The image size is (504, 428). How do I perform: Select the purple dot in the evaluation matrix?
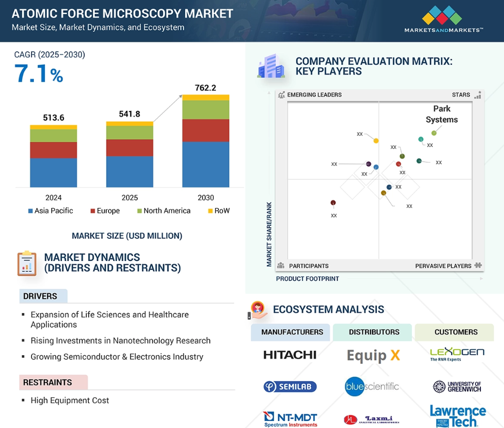tap(369, 164)
